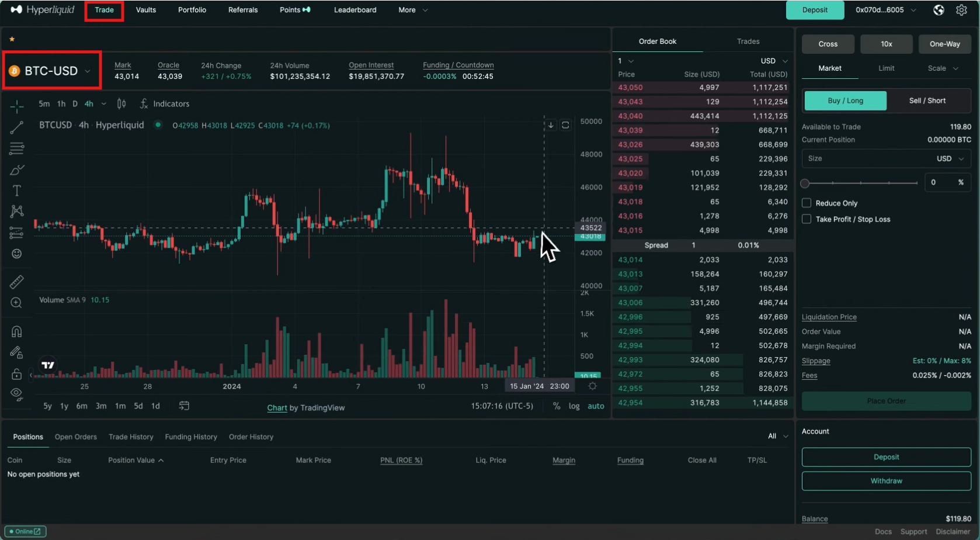
Task: Switch to the Trades tab
Action: coord(748,41)
